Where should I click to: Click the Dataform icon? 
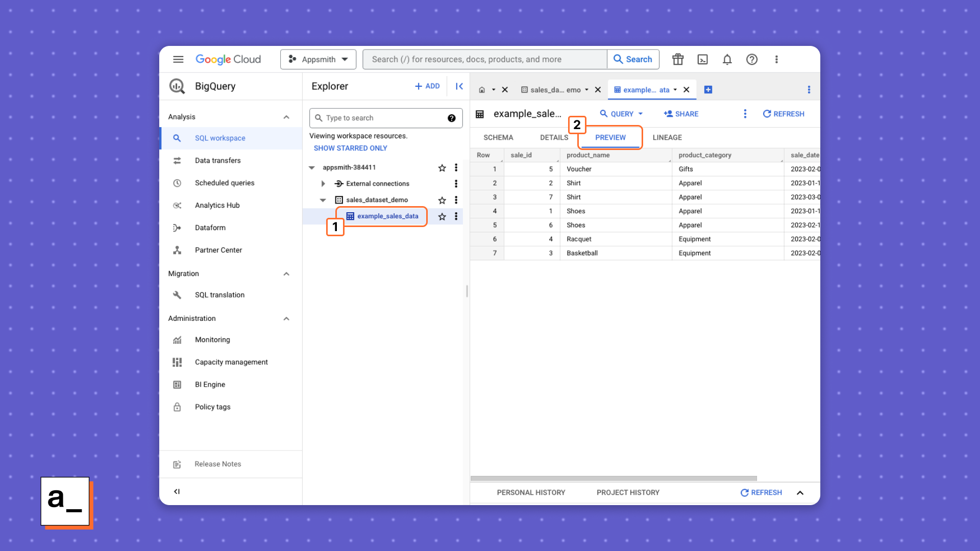tap(178, 228)
